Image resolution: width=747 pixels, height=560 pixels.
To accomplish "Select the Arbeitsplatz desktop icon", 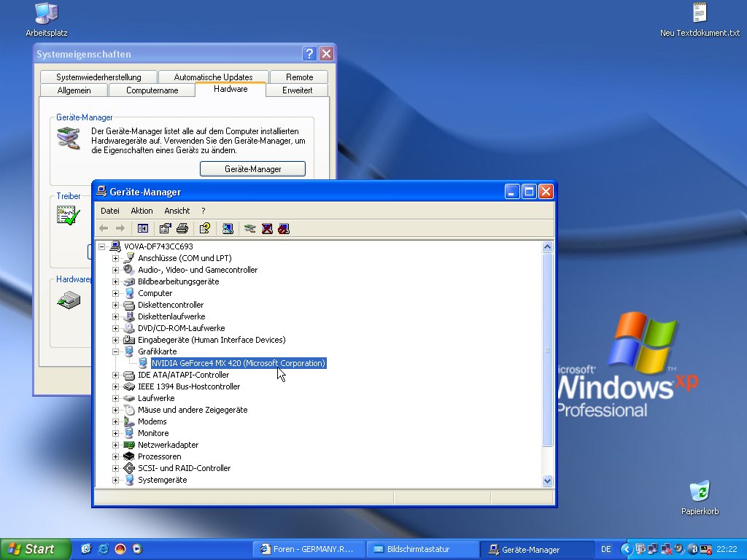I will coord(47,20).
